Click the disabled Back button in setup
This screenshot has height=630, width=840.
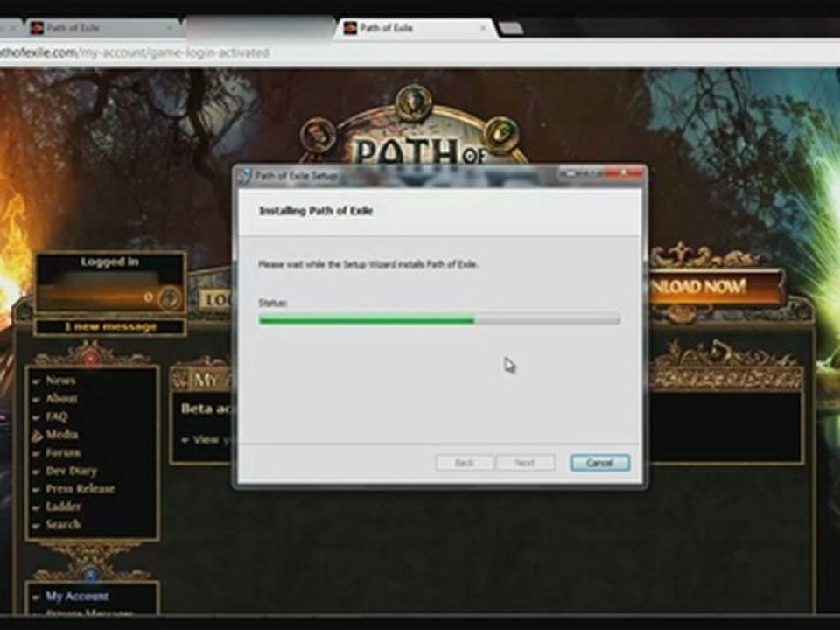pyautogui.click(x=465, y=462)
